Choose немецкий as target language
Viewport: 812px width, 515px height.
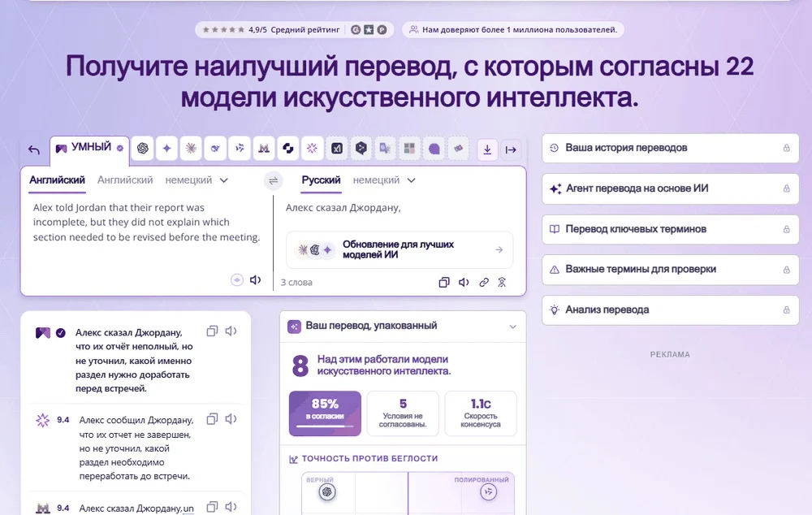376,180
